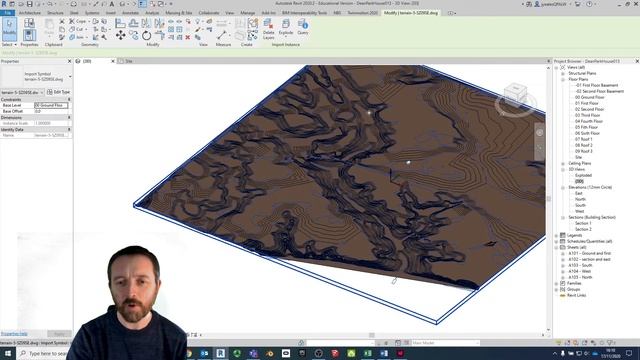Select the East elevation in browser
The image size is (640, 360).
tap(579, 193)
